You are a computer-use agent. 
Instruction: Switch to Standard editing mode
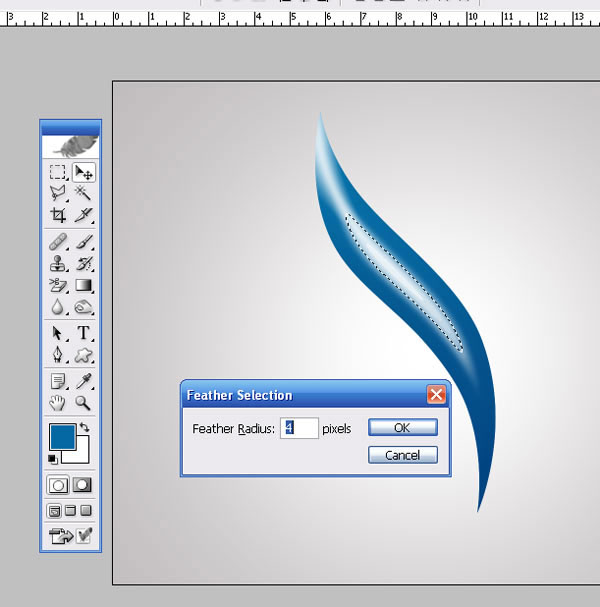[x=58, y=485]
